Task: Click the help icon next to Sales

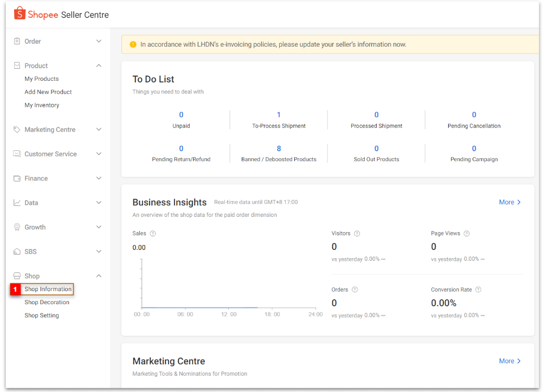Action: pos(153,234)
